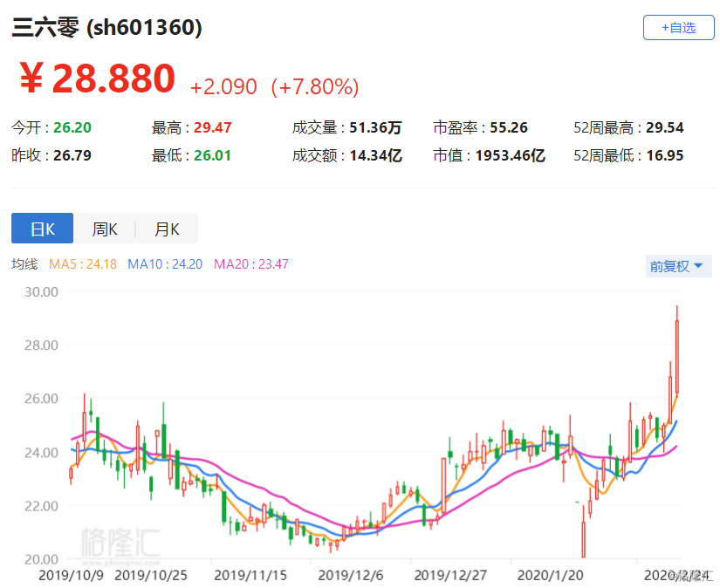Click the 成交额 value 14.34亿
Image resolution: width=720 pixels, height=588 pixels.
375,155
